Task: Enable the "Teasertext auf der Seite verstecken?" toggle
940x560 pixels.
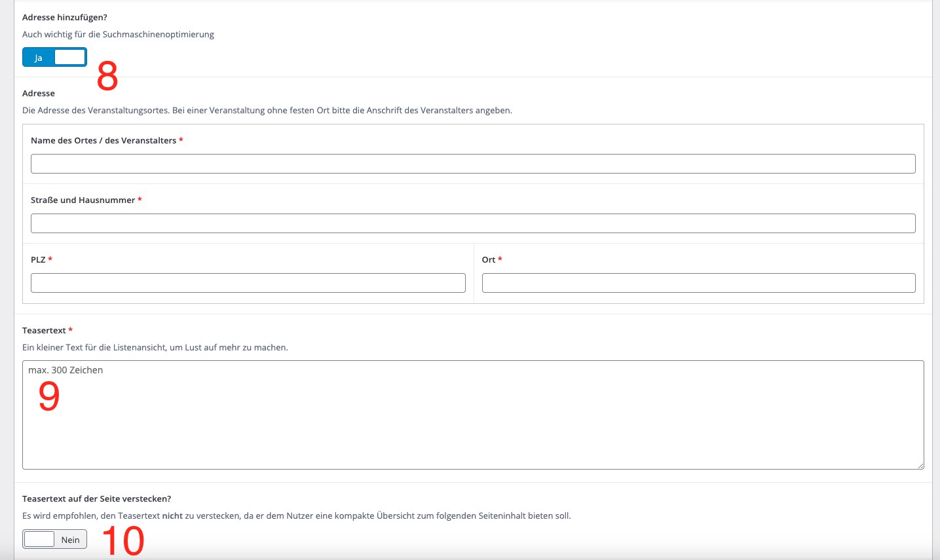Action: click(x=54, y=540)
